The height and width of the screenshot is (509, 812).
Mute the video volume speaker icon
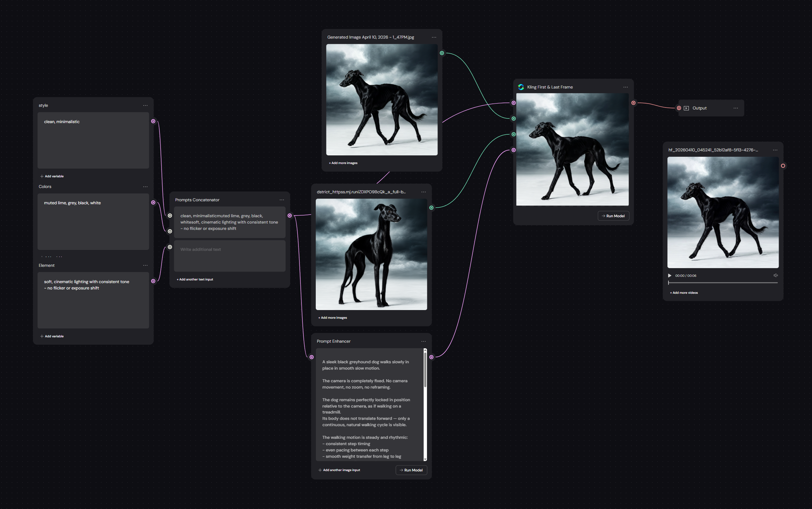pos(776,275)
